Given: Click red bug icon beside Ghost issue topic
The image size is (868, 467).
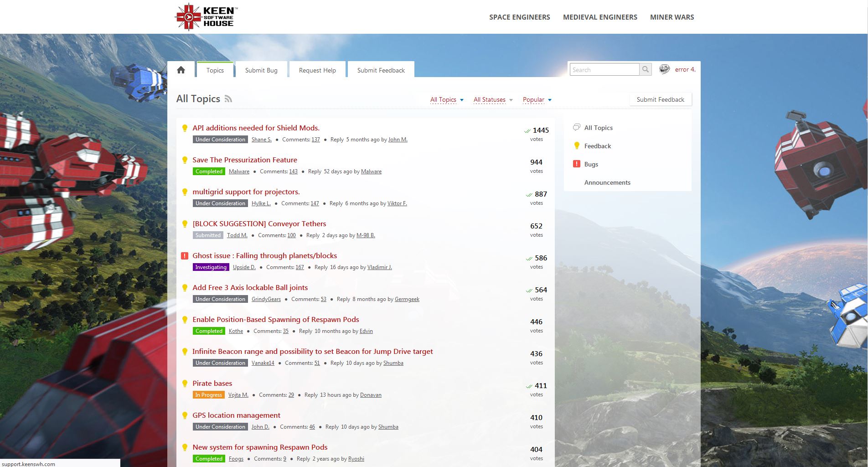Looking at the screenshot, I should point(185,256).
